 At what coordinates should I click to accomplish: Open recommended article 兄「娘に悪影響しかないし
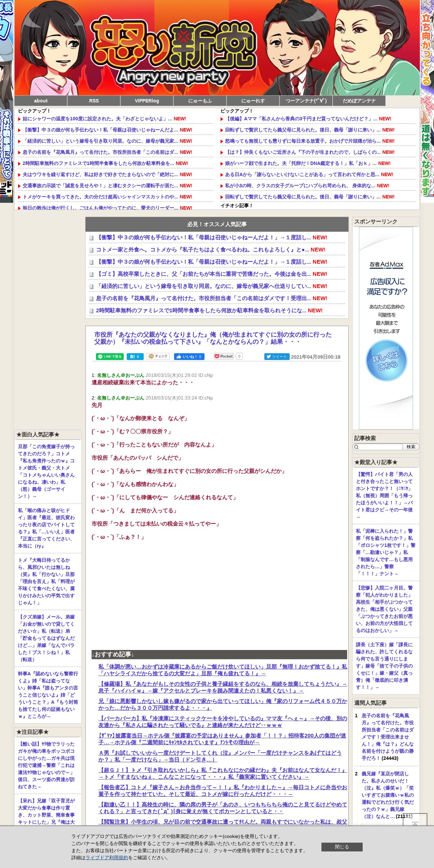click(223, 704)
